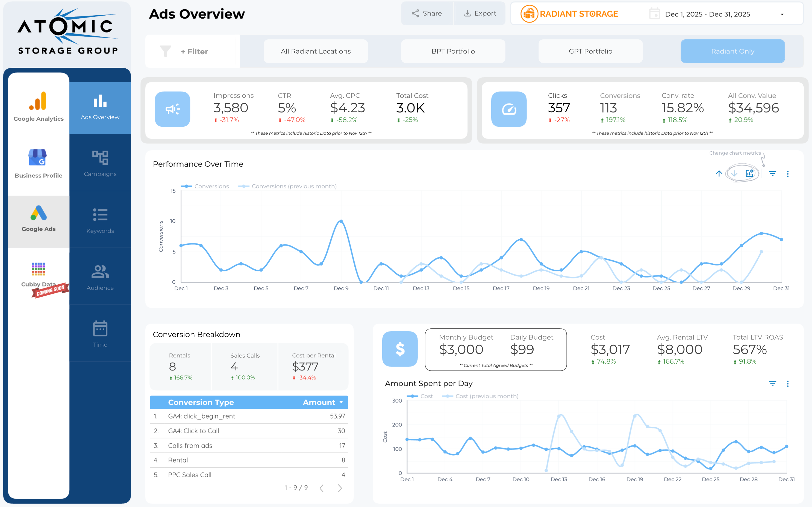The image size is (812, 507).
Task: Go to next conversion table page
Action: [340, 488]
